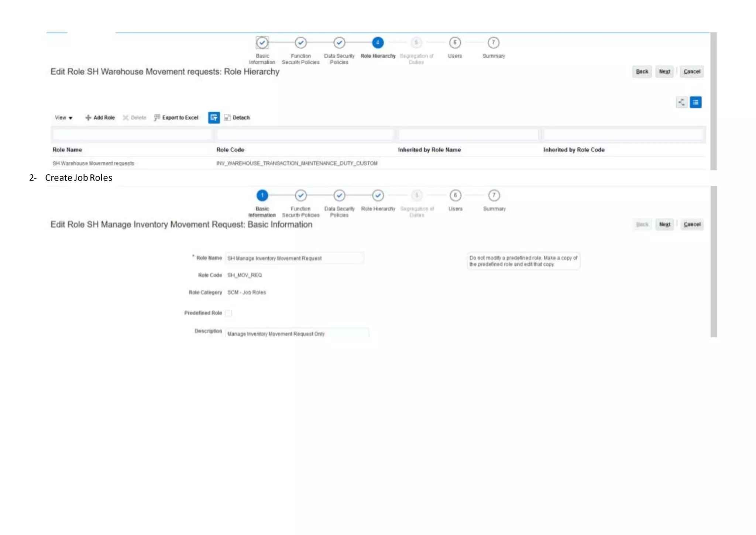Click the Summary step circle in bottom wizard
This screenshot has height=535, width=756.
tap(494, 195)
